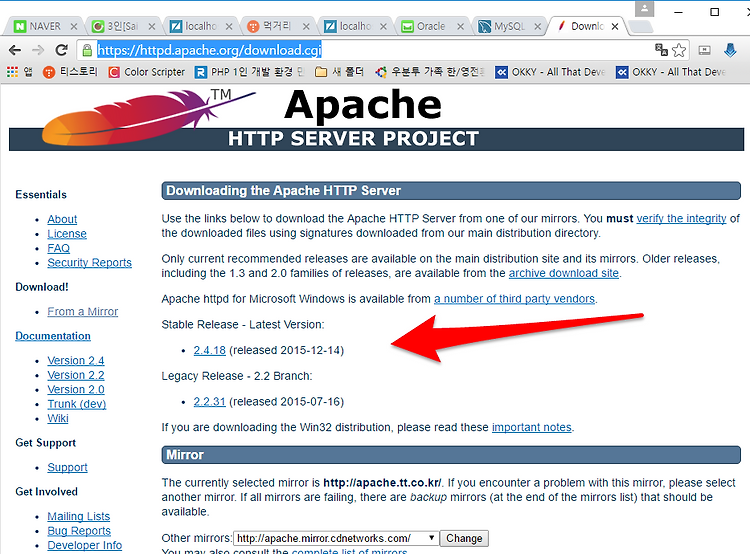This screenshot has height=554, width=750.
Task: Open a number of third party vendors link
Action: coord(514,299)
